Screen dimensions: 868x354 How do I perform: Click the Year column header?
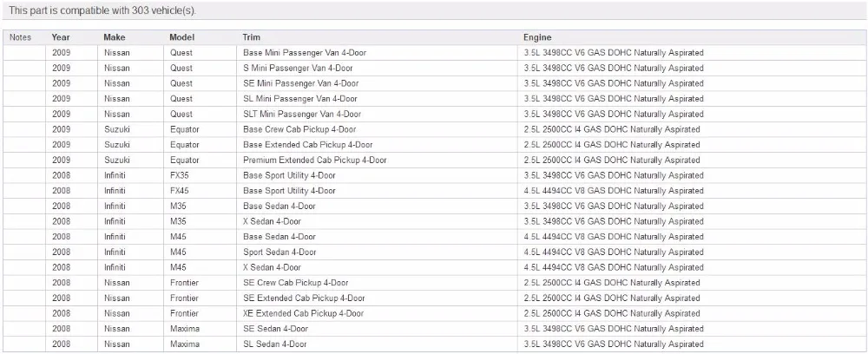pyautogui.click(x=61, y=37)
